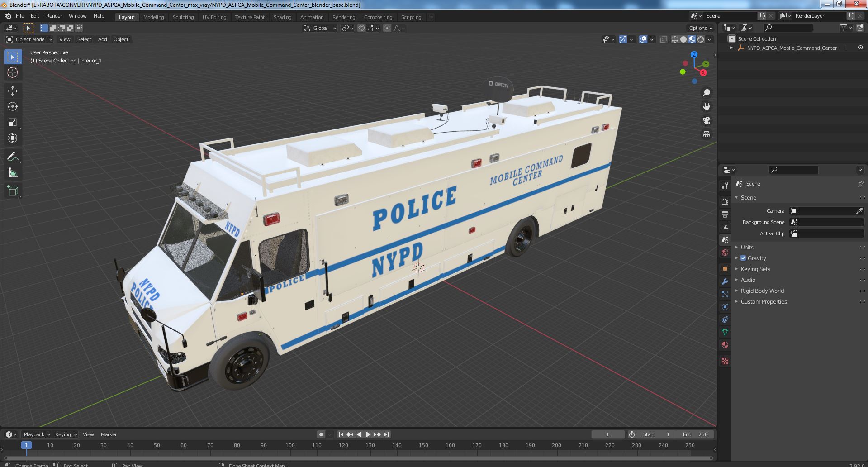Open the Render menu
The width and height of the screenshot is (868, 467).
(54, 16)
